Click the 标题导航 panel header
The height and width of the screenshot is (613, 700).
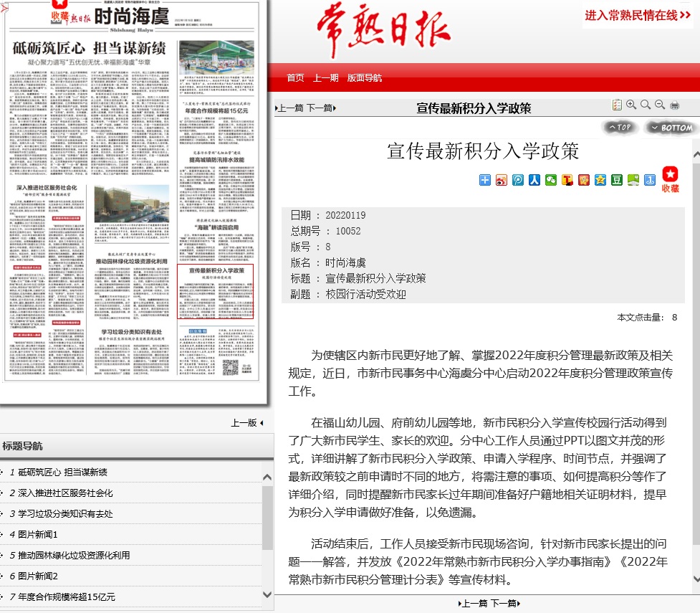[x=137, y=446]
